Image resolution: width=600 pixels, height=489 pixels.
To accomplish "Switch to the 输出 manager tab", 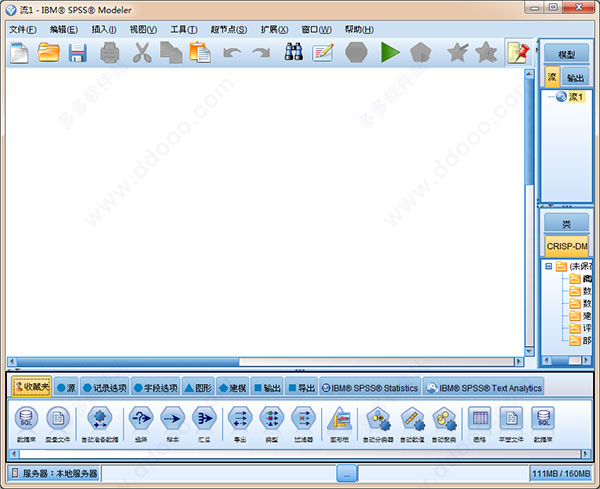I will pos(575,78).
